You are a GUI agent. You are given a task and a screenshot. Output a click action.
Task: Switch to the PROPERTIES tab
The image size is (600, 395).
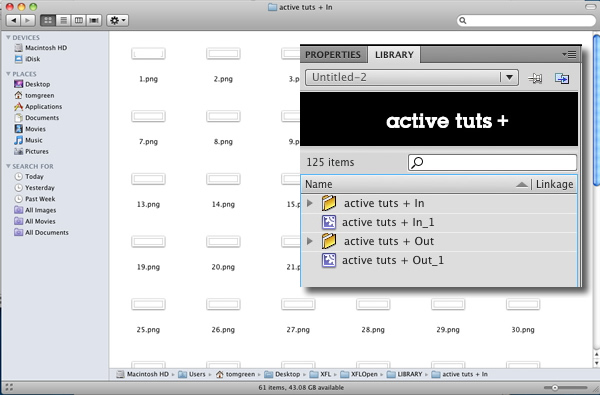click(333, 55)
